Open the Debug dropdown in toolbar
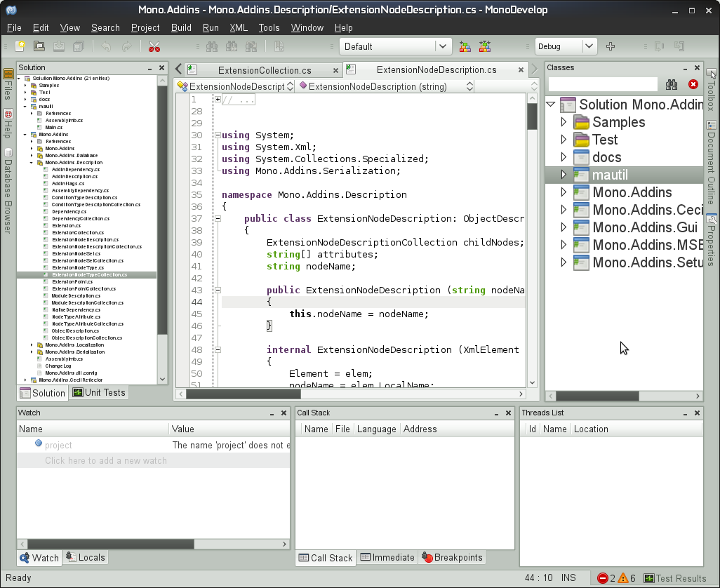 point(566,46)
